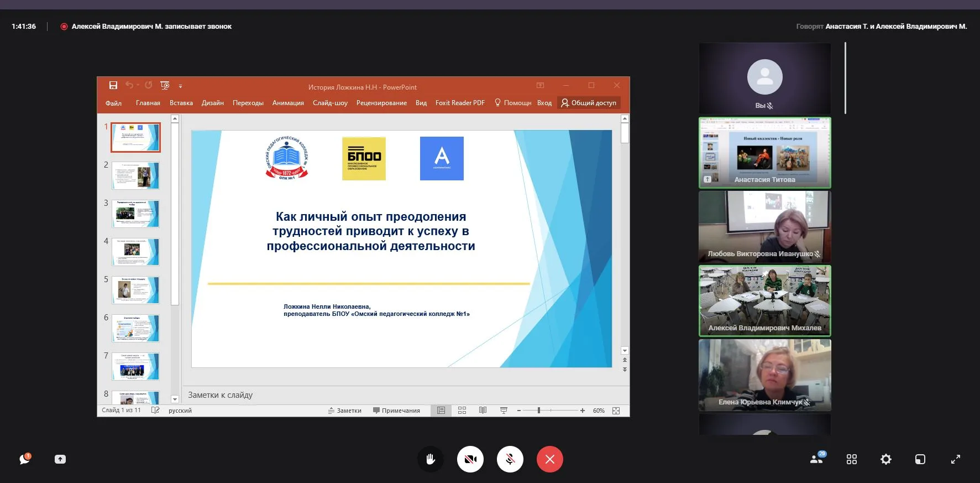The image size is (980, 483).
Task: Open the participants list
Action: click(816, 459)
